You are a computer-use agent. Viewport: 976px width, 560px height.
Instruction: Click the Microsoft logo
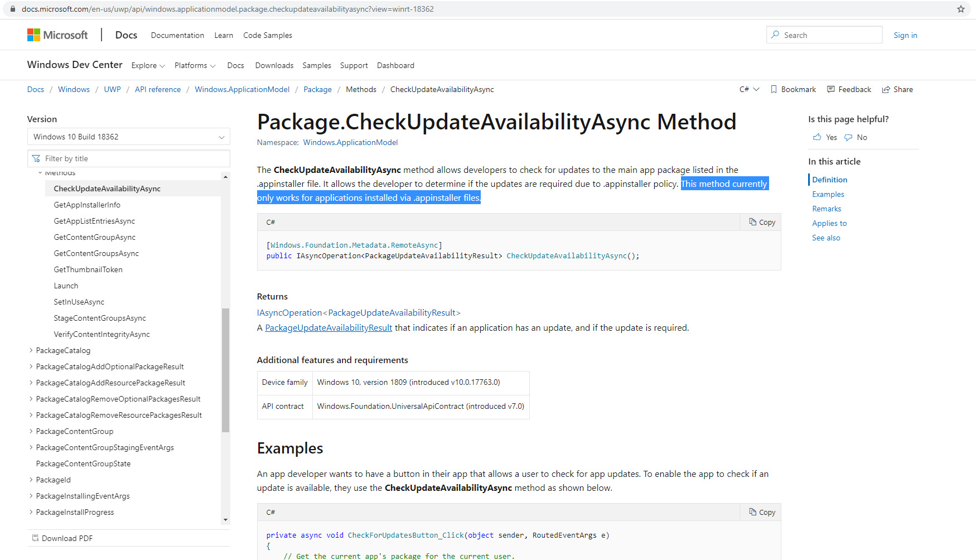57,35
